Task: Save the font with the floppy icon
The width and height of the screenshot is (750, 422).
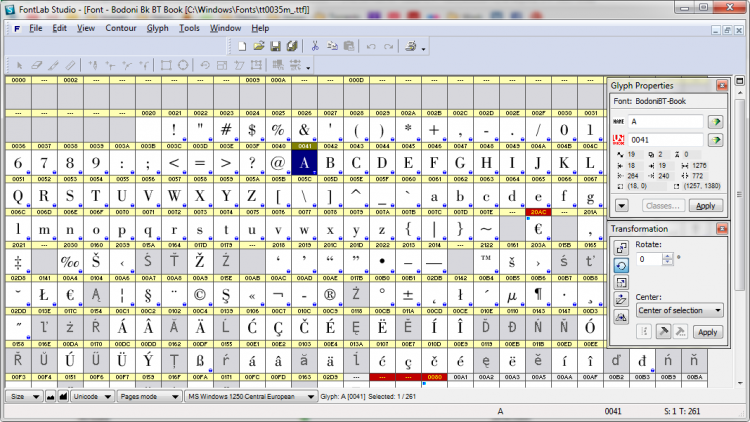Action: coord(275,46)
